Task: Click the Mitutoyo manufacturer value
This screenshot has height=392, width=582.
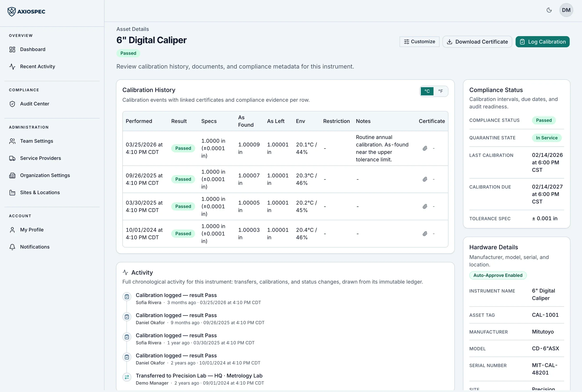Action: (x=543, y=332)
